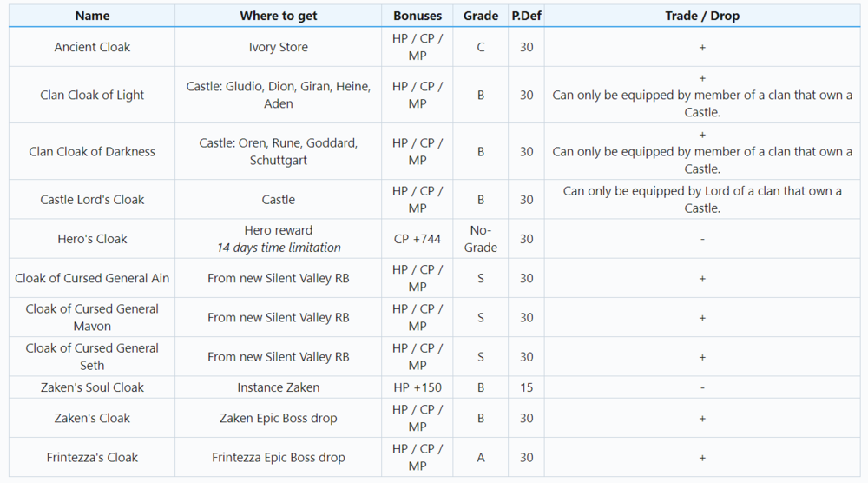Screen dimensions: 868x483
Task: Click the Bonuses column header
Action: (418, 16)
